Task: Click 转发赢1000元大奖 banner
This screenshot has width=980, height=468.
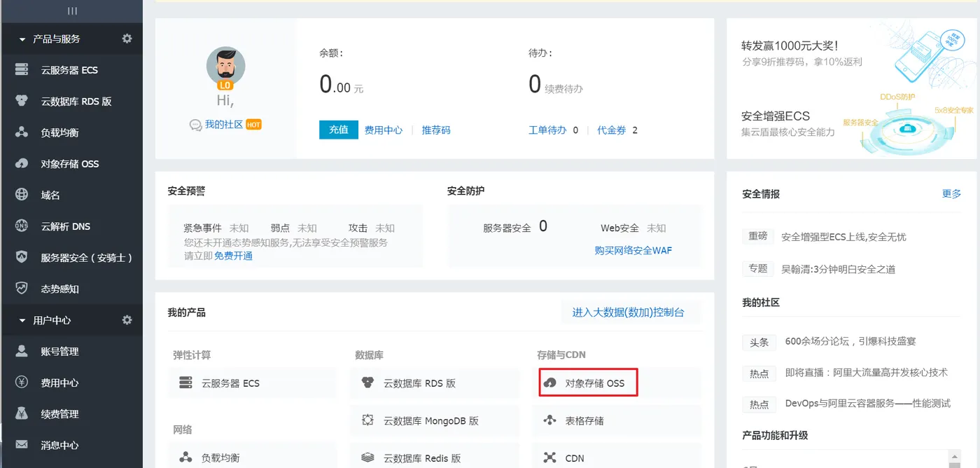Action: [x=851, y=53]
